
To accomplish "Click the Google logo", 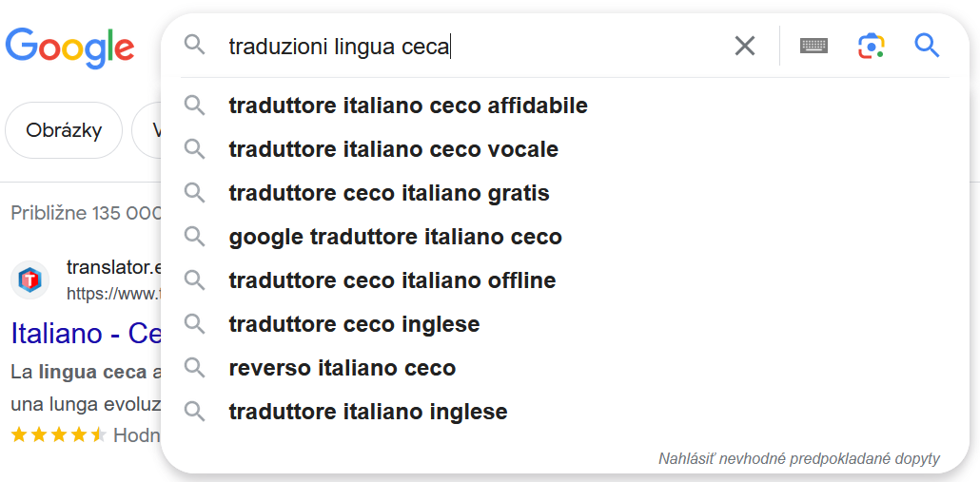I will [69, 46].
